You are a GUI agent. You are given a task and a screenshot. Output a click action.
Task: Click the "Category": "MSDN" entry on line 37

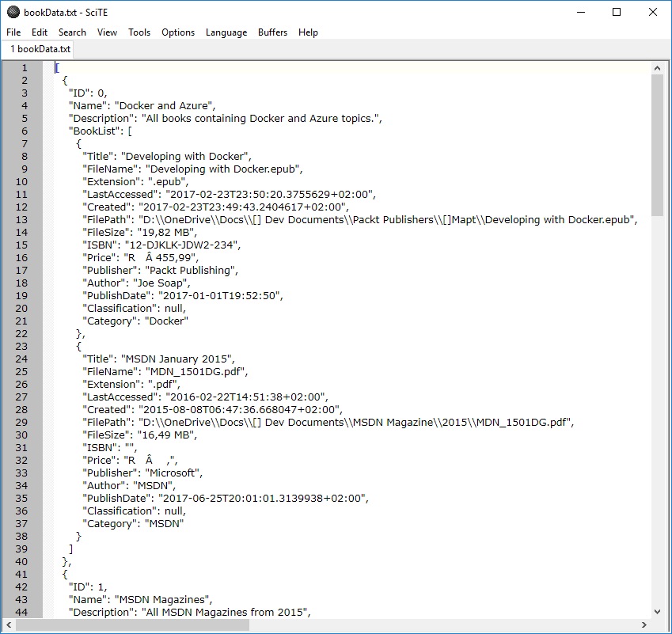coord(133,523)
